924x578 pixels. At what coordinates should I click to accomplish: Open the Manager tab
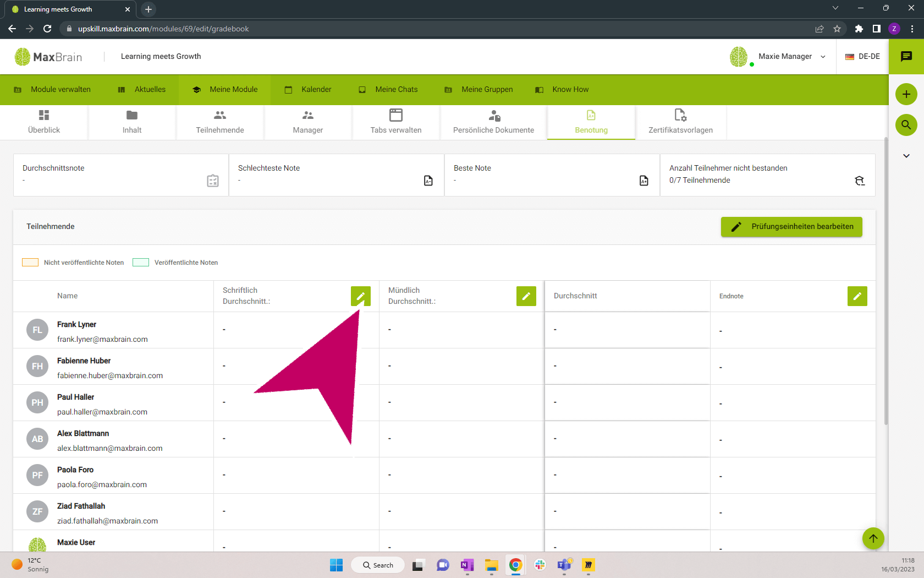(x=308, y=122)
